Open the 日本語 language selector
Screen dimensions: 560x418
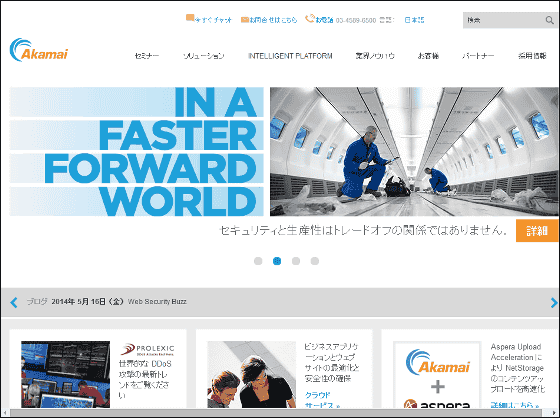(414, 20)
